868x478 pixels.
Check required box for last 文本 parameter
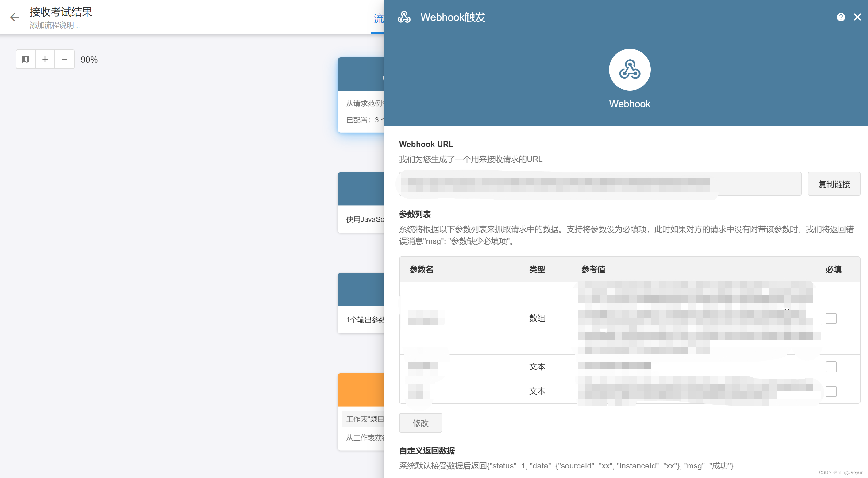click(x=831, y=391)
